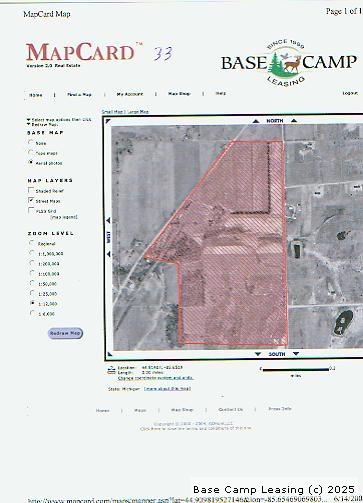Click the Redraw Map button
Screen dimensions: 363x503
(65, 333)
